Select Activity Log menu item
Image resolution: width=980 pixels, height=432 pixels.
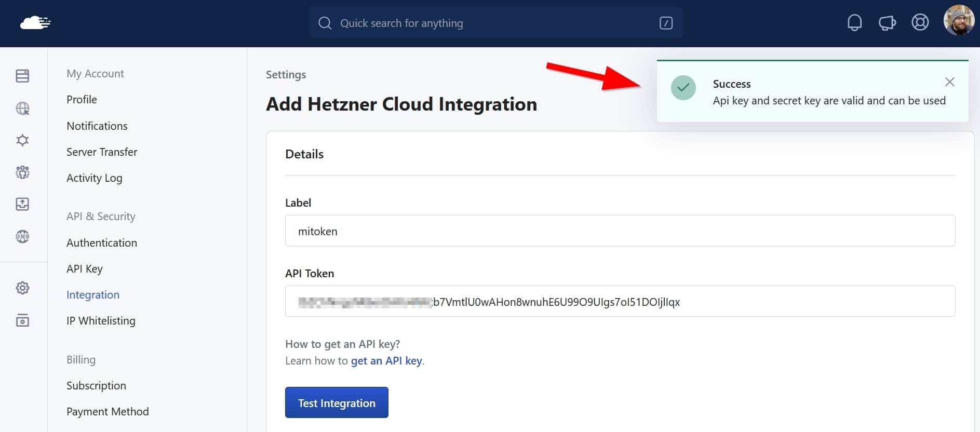[94, 178]
